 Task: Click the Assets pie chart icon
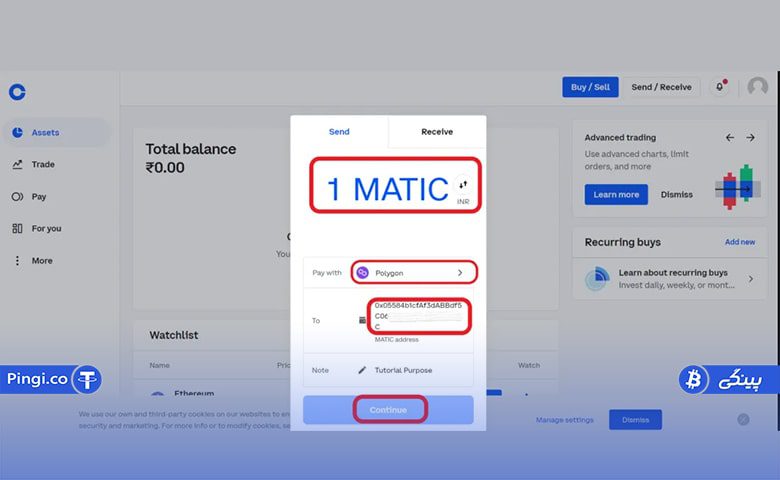click(x=17, y=132)
